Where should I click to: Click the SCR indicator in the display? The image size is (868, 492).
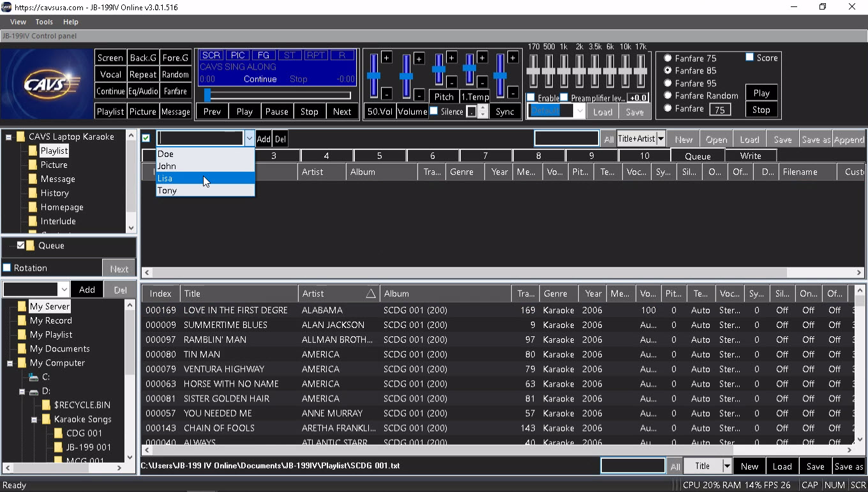tap(212, 56)
